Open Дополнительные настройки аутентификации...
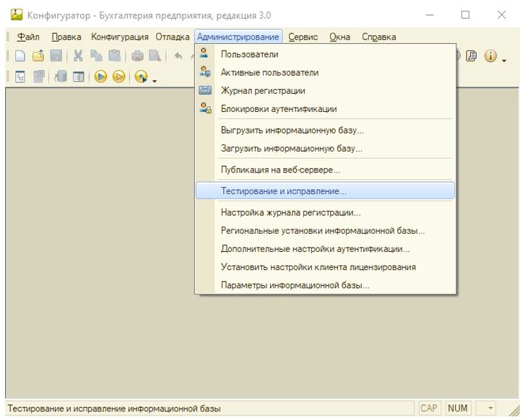Image resolution: width=525 pixels, height=420 pixels. [x=325, y=248]
